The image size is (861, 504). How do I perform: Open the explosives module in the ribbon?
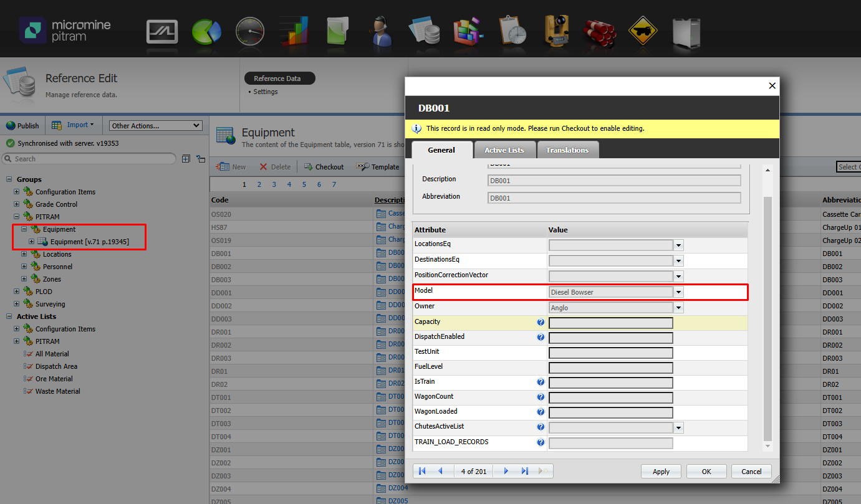599,31
